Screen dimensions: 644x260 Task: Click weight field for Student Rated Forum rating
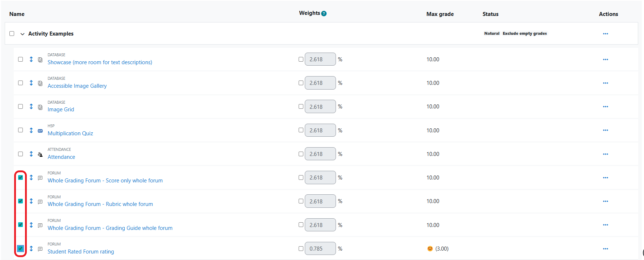click(320, 249)
